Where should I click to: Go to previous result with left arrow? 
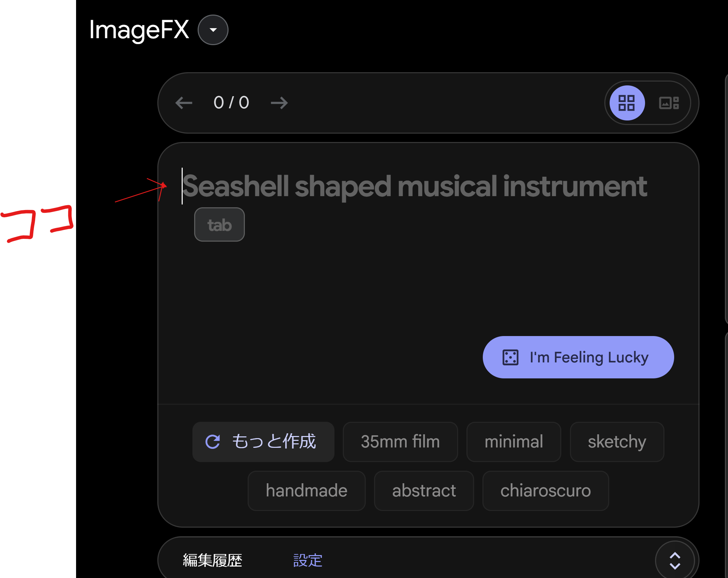coord(184,103)
